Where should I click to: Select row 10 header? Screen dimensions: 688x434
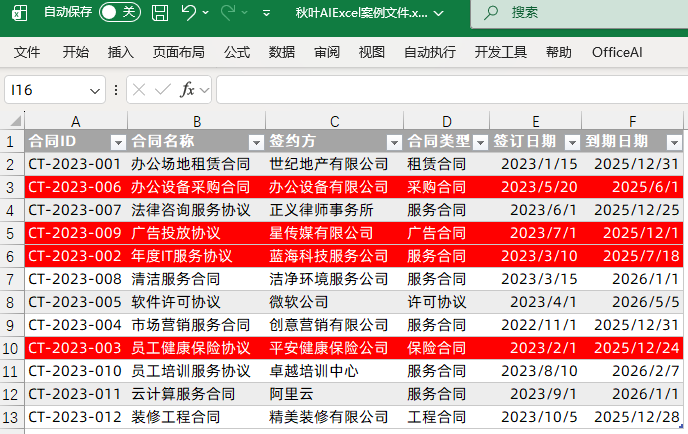click(12, 349)
